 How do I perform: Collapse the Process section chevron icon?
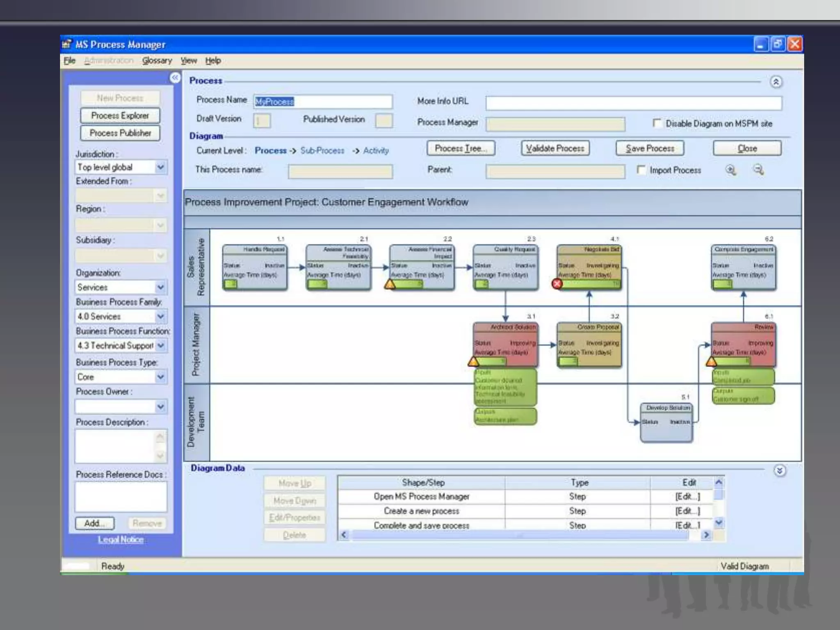(x=776, y=82)
